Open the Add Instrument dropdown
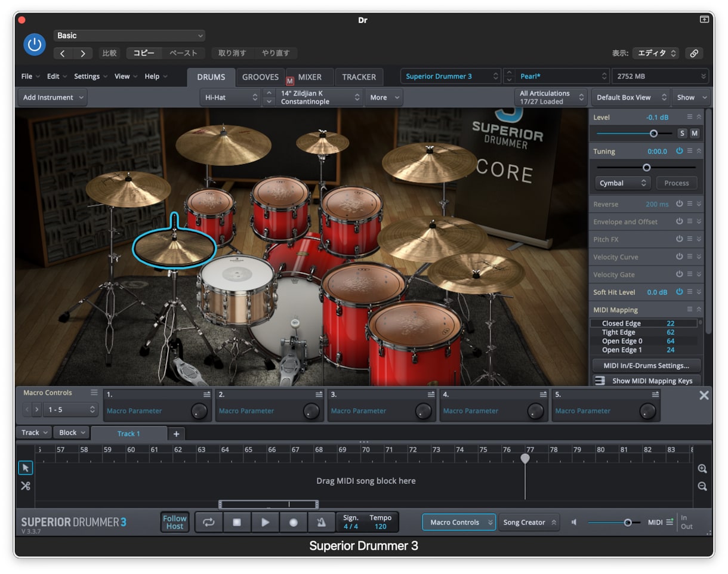Viewport: 728px width, 574px height. (53, 97)
